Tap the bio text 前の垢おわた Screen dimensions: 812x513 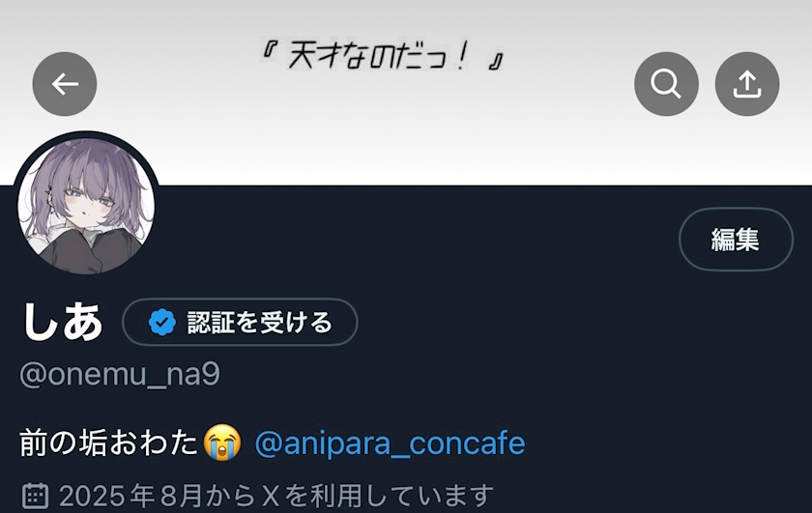(x=108, y=443)
